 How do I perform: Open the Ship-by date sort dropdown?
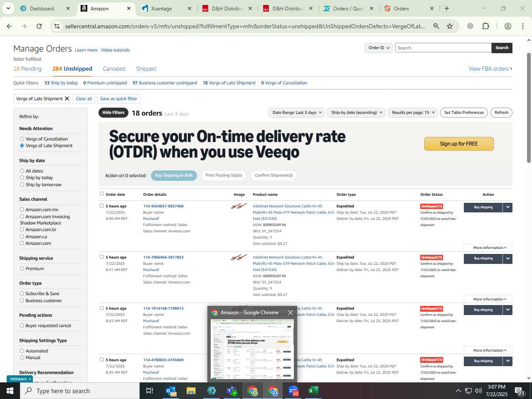click(357, 113)
